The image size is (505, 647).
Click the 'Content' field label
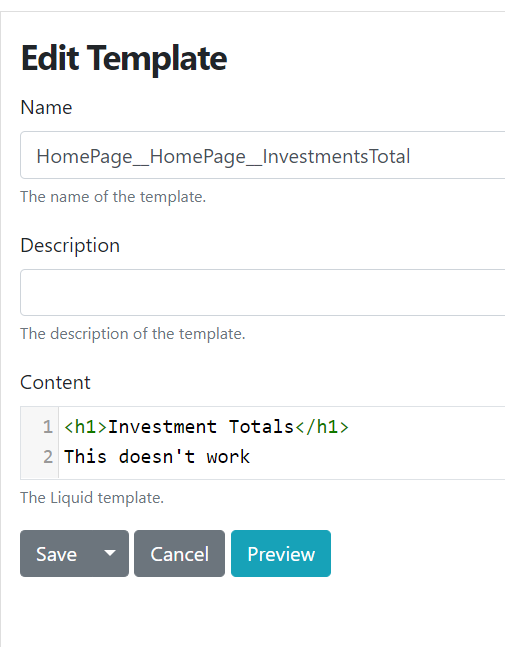click(x=55, y=383)
